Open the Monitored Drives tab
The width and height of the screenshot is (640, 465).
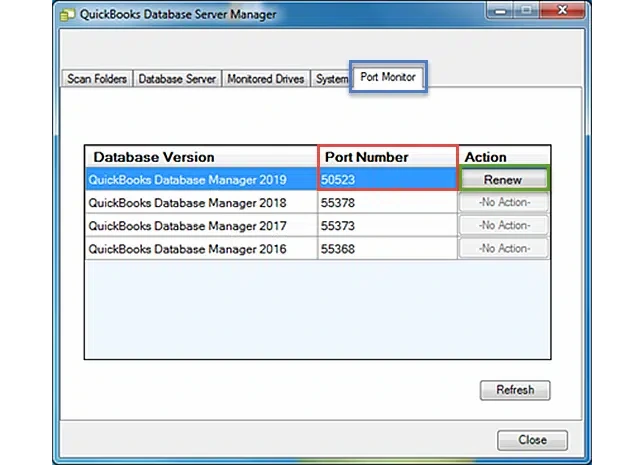[x=266, y=78]
